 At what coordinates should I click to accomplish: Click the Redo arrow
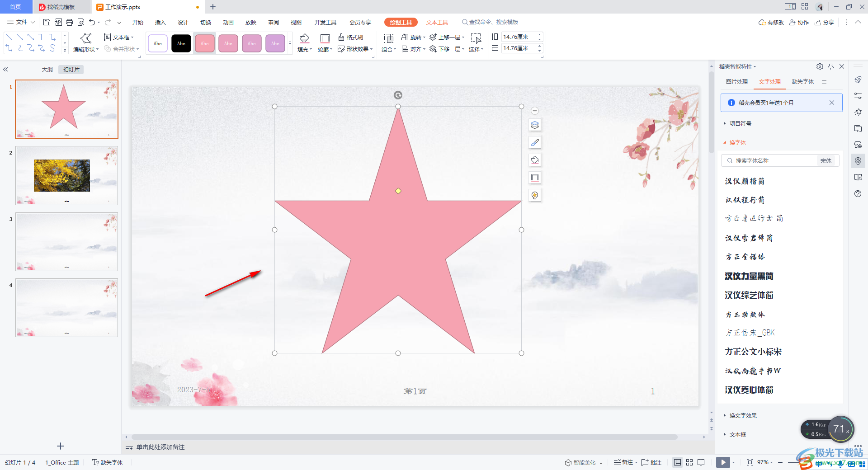pos(108,22)
